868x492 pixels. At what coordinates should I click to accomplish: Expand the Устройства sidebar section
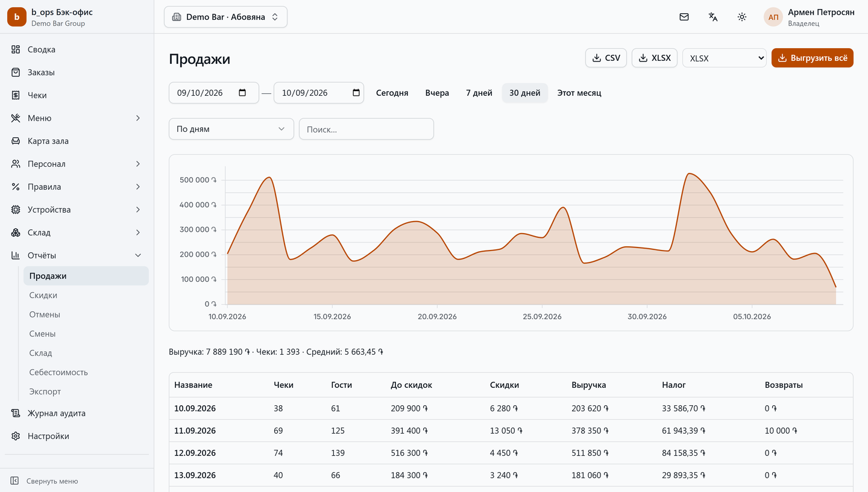[77, 210]
